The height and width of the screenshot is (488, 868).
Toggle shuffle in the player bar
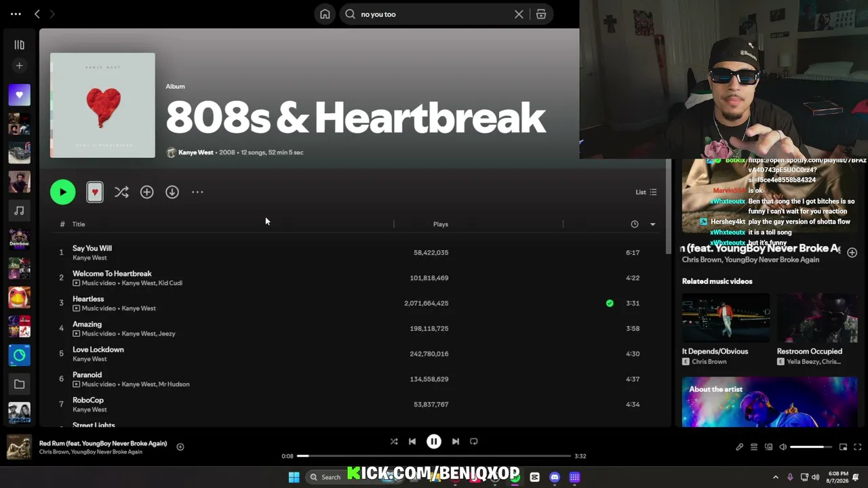coord(394,441)
